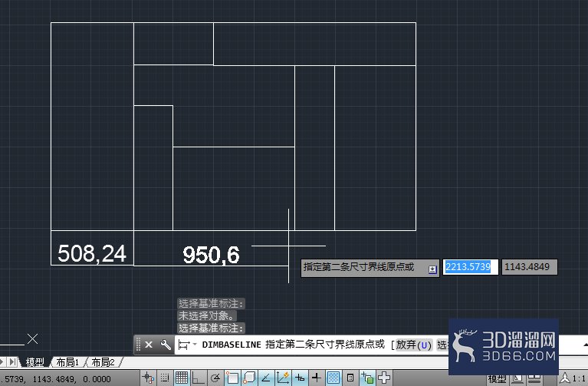588x386 pixels.
Task: Toggle Object Snap Tracking in the status bar
Action: 266,378
